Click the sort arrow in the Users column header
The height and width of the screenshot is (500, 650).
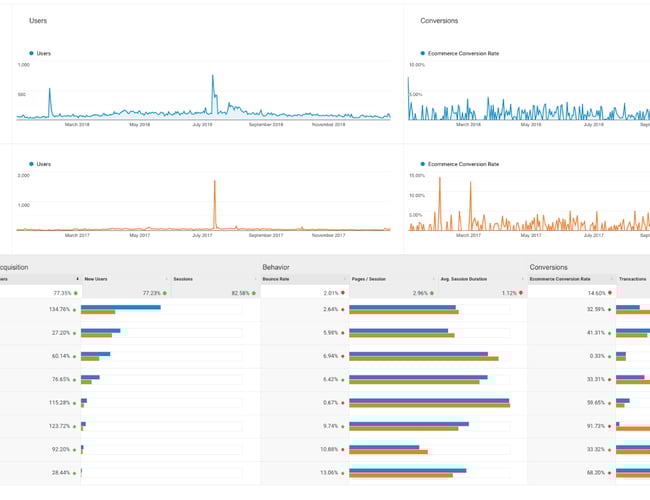click(x=77, y=279)
